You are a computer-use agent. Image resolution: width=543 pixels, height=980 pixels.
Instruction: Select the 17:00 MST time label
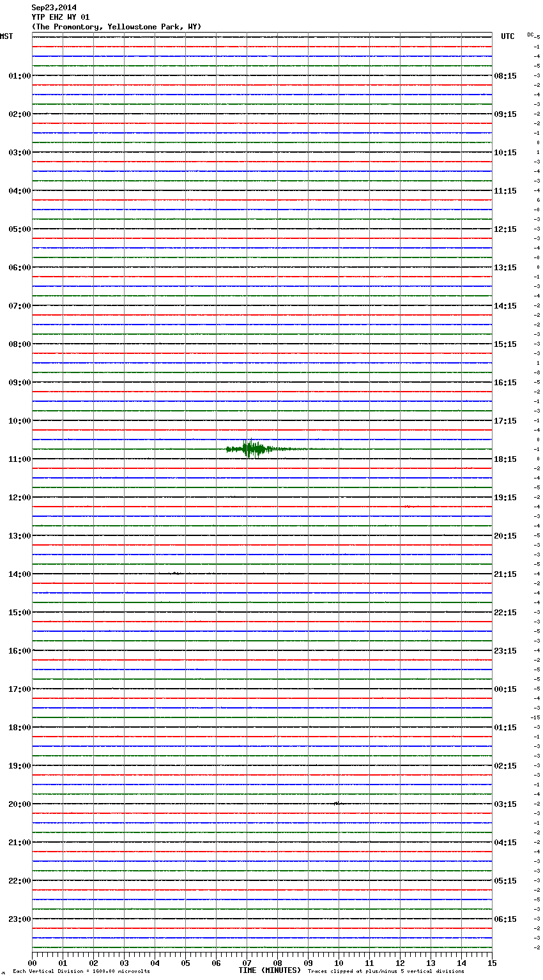point(20,689)
